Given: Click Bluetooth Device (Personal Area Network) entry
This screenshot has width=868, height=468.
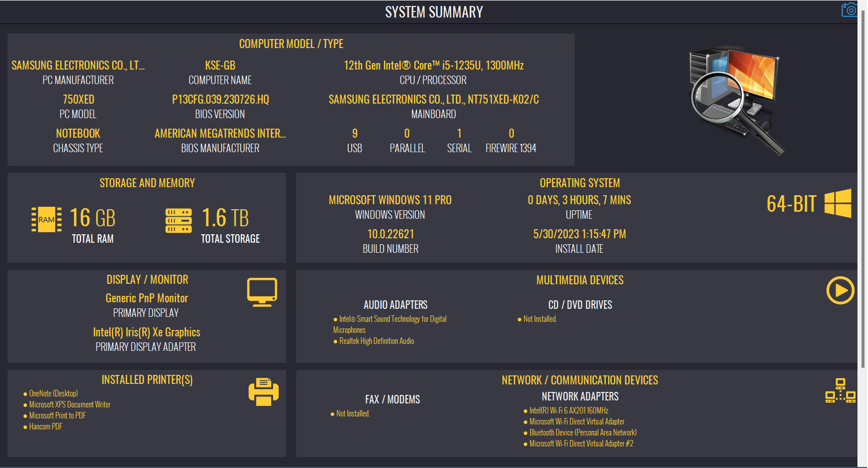Looking at the screenshot, I should (580, 432).
